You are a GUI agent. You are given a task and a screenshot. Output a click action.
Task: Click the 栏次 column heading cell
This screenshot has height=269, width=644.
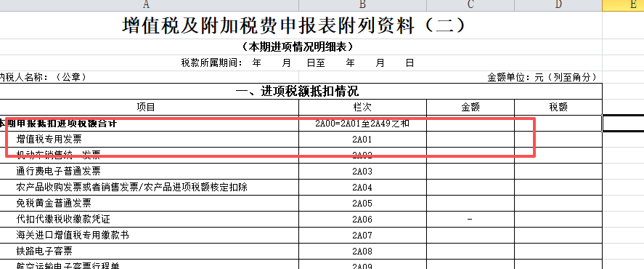pos(363,108)
